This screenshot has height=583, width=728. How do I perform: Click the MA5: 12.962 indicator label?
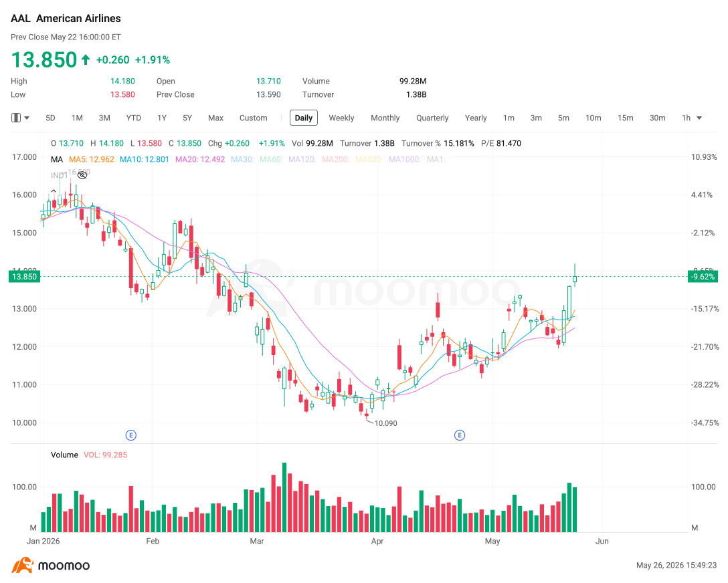(92, 159)
